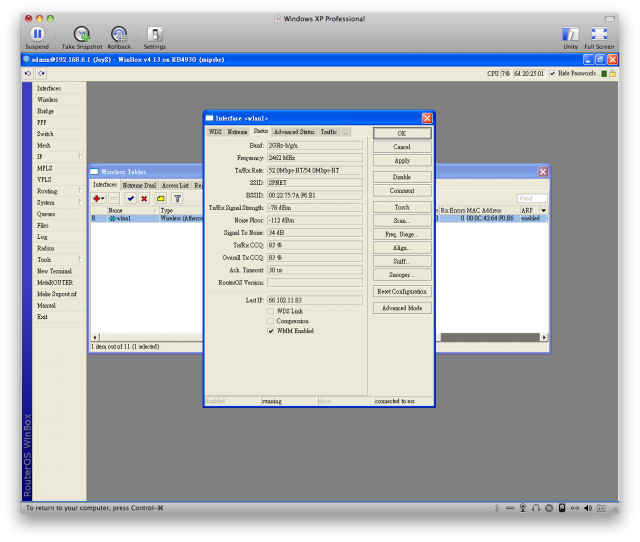Expand the Tools submenu
The width and height of the screenshot is (640, 542).
[80, 259]
